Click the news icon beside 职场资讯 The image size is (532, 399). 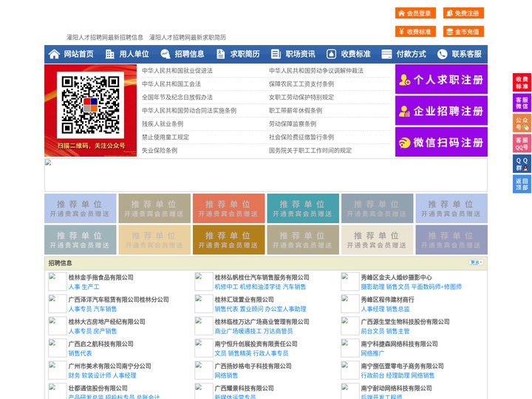276,54
